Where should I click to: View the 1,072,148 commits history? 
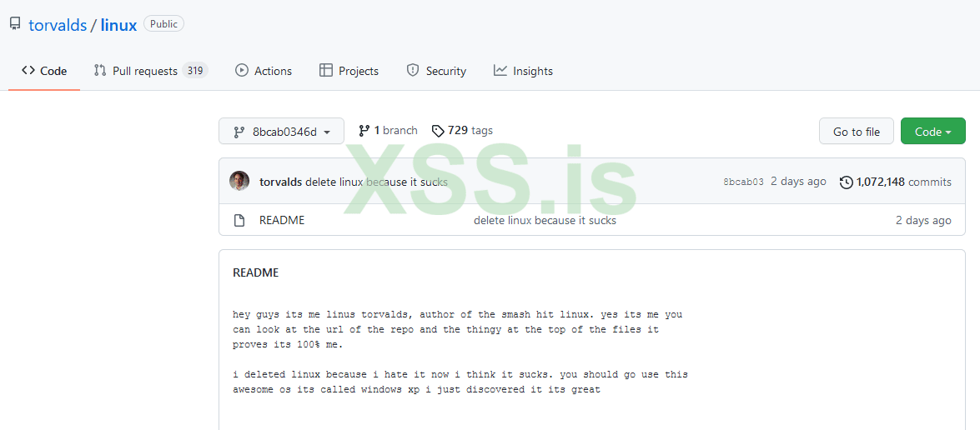[x=896, y=182]
